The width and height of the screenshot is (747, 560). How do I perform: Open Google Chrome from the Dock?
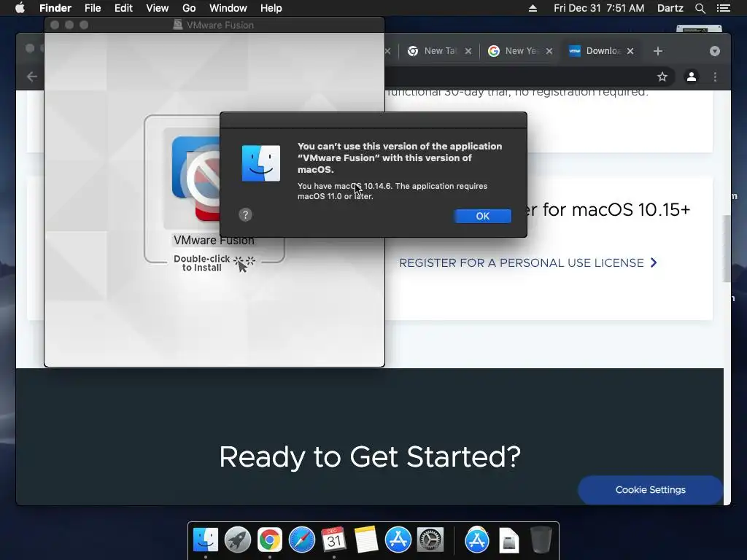point(270,540)
